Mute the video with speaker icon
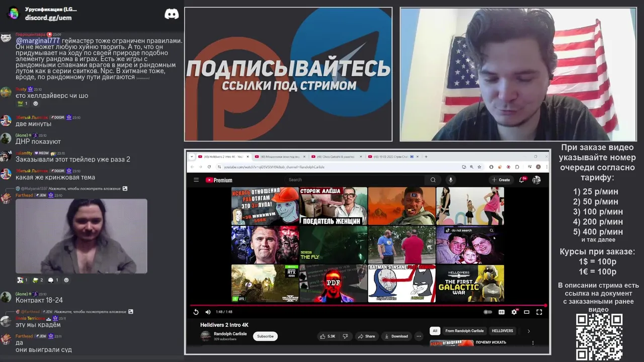 click(208, 312)
